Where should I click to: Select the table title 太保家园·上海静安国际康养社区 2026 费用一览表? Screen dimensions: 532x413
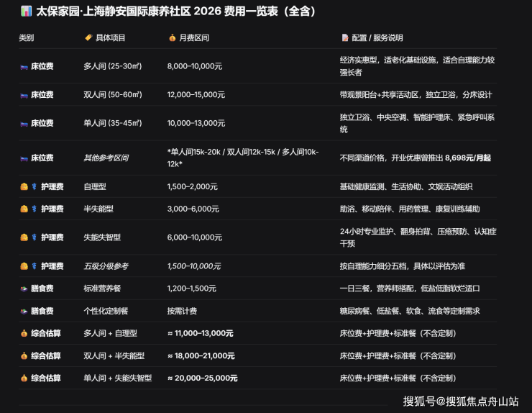click(x=175, y=12)
